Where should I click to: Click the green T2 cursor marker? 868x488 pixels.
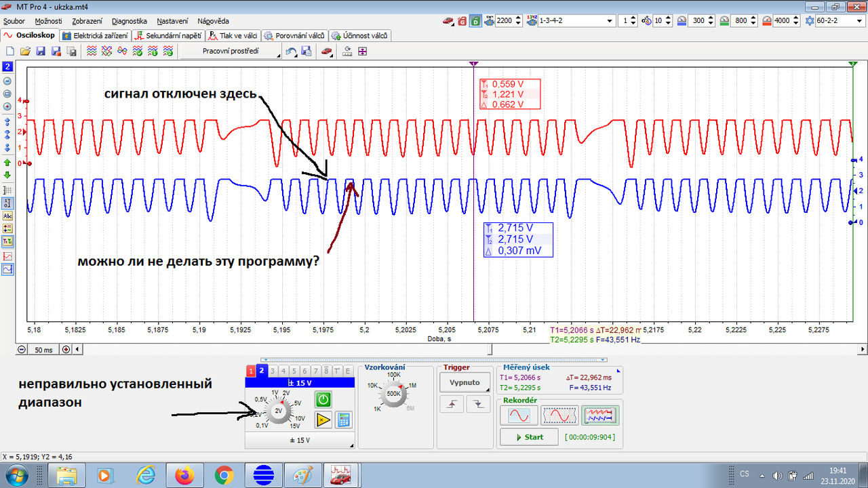(852, 63)
